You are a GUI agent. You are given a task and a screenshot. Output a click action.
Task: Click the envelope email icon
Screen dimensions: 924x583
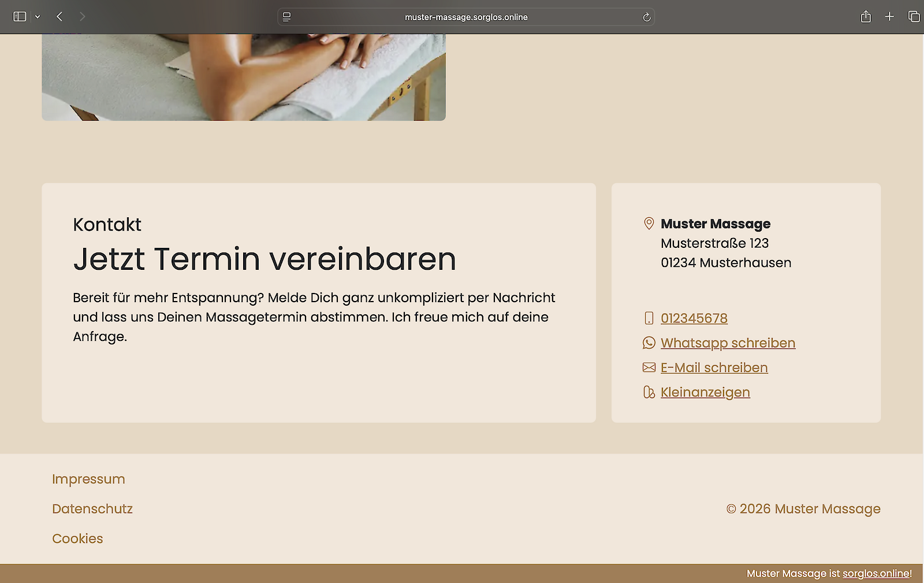point(649,367)
